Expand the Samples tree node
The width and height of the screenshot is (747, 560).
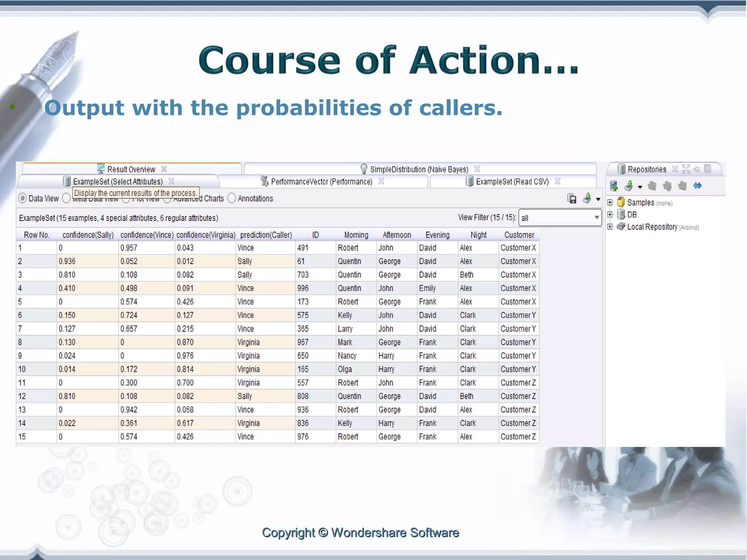point(610,202)
